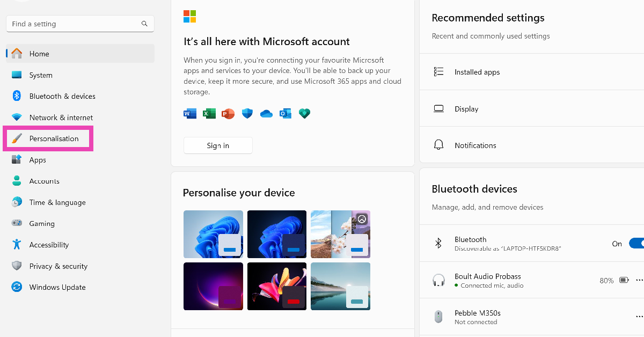Open more options for Boult Audio Probass
This screenshot has height=337, width=644.
coord(639,280)
